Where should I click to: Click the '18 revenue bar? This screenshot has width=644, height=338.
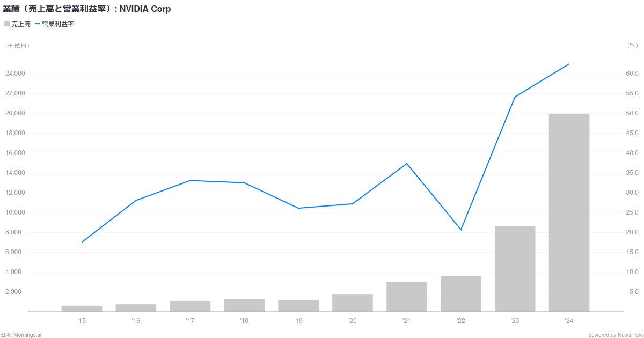pos(244,305)
